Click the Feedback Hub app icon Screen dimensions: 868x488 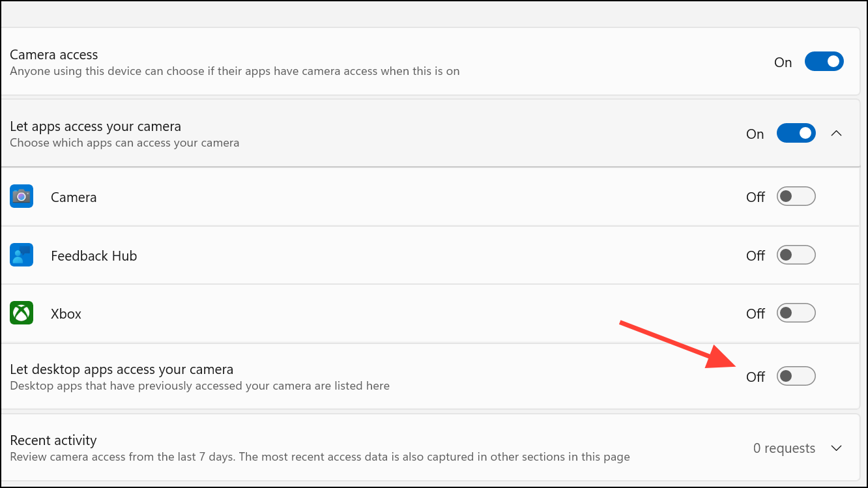coord(22,255)
